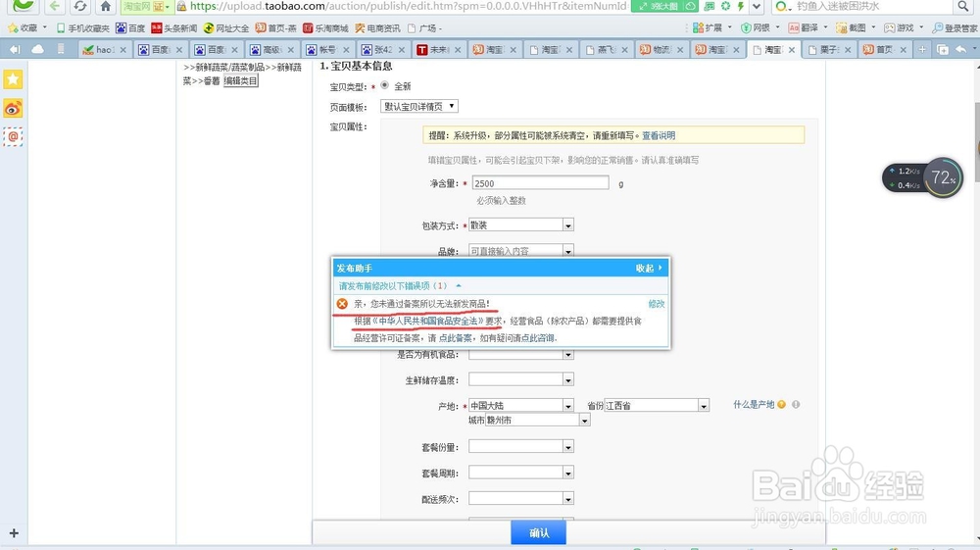Open the 游戏 games tool
The image size is (980, 550).
tap(900, 27)
